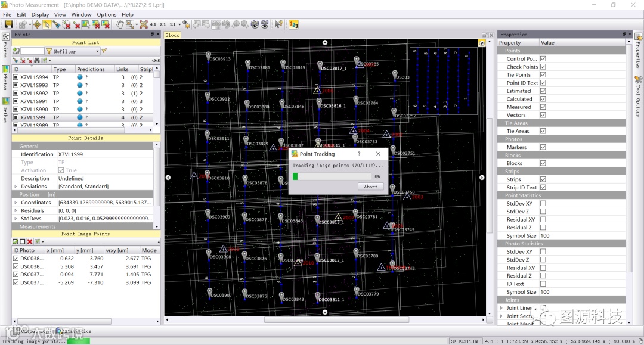Select point X7VL1S994 in the Point List
The height and width of the screenshot is (345, 644).
point(34,77)
